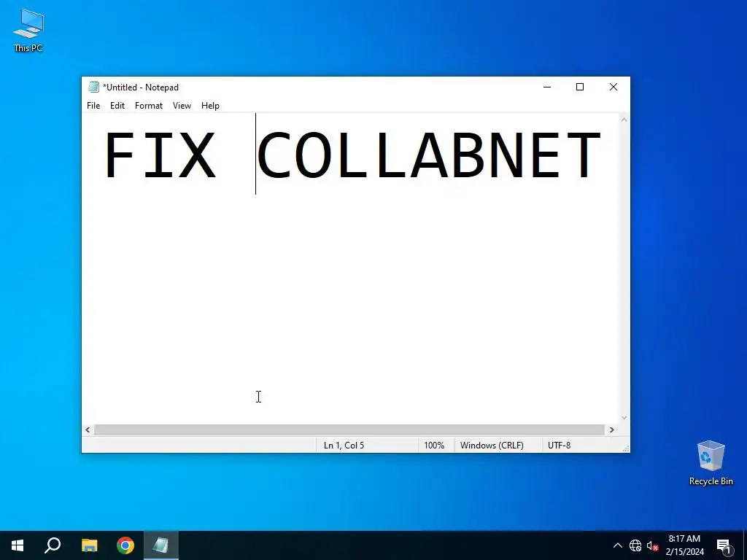This screenshot has height=560, width=747.
Task: Open the Edit menu
Action: point(117,106)
